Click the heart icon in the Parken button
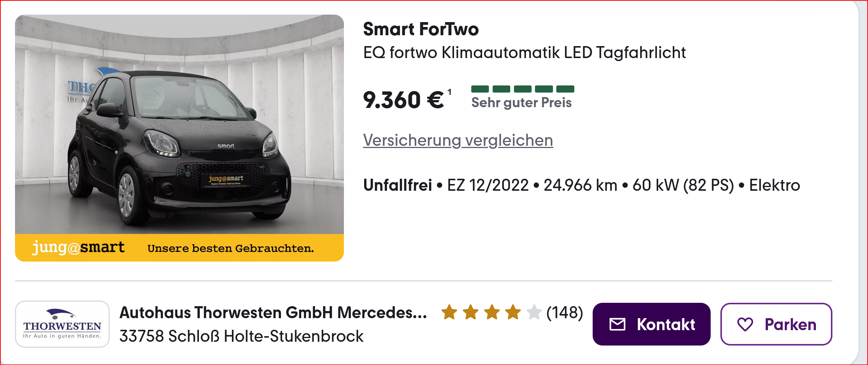This screenshot has height=365, width=868. tap(745, 325)
